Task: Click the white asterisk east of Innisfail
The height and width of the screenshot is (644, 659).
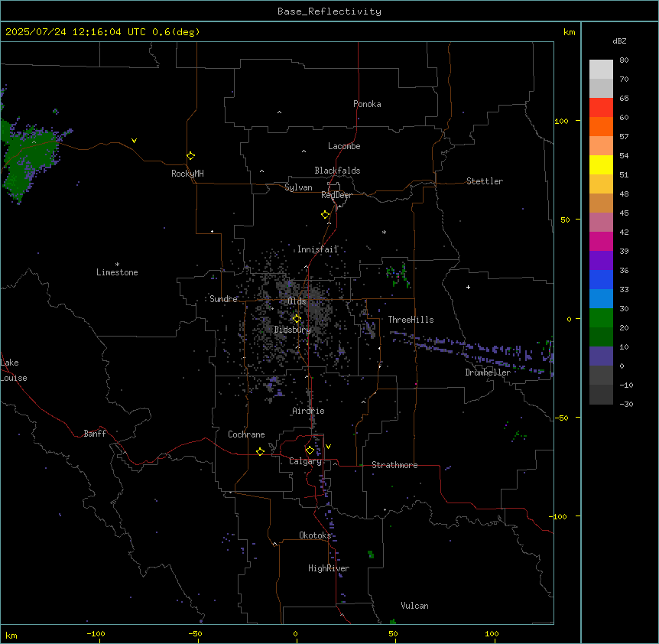Action: pos(384,232)
